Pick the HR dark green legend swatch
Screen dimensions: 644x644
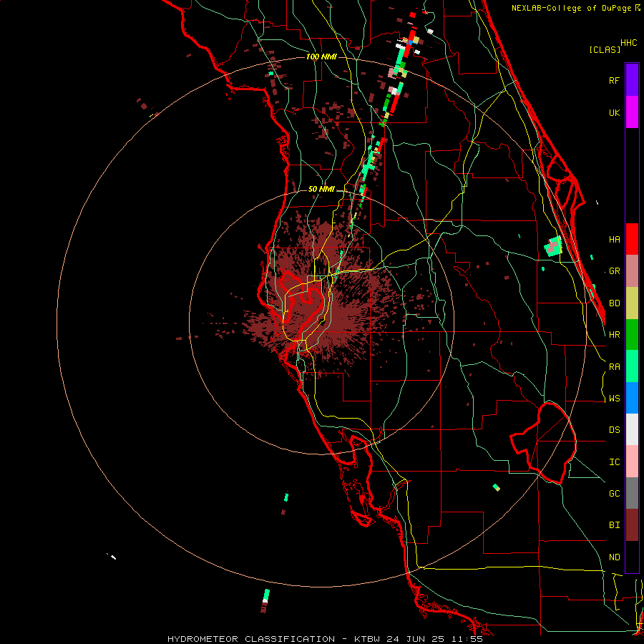pyautogui.click(x=632, y=335)
